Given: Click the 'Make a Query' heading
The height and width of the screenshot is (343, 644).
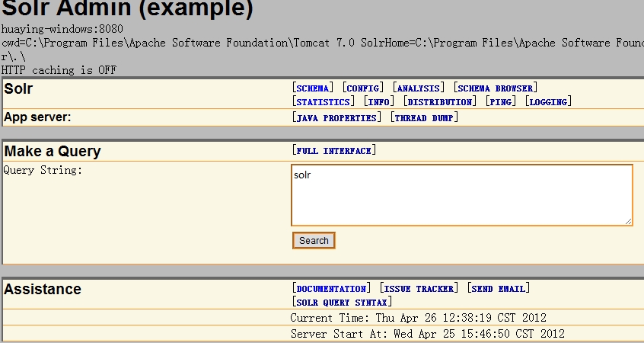Looking at the screenshot, I should [x=53, y=152].
